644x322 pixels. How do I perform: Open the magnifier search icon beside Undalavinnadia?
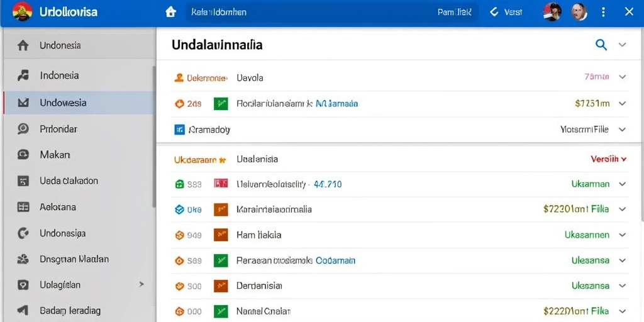[601, 45]
